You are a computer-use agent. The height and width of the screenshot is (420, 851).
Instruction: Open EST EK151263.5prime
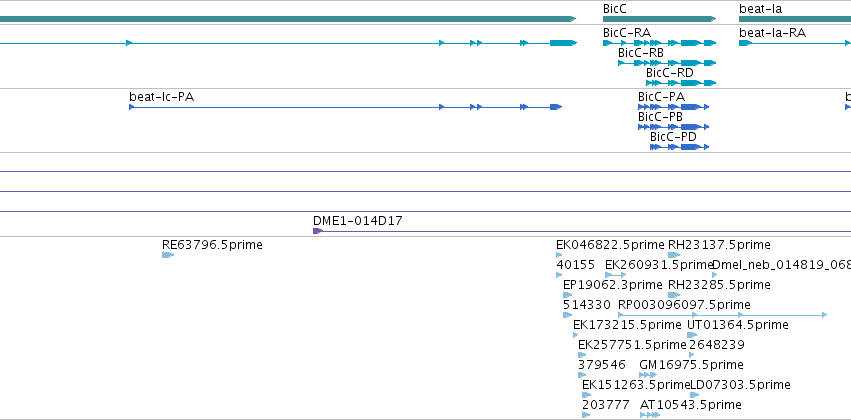pos(586,396)
